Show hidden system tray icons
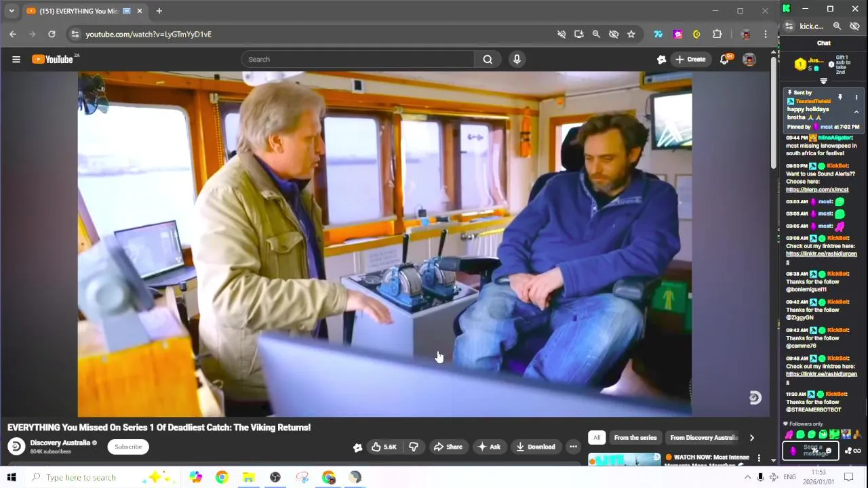 747,477
